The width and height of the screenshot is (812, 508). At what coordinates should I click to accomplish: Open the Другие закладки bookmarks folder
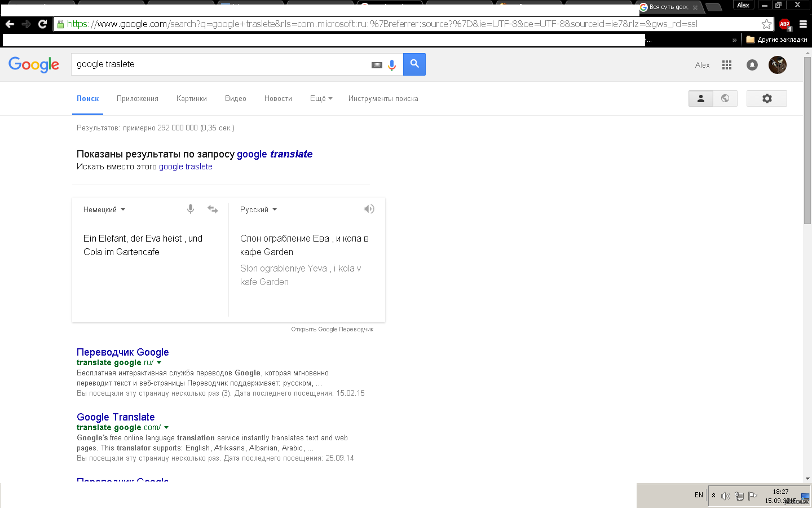(776, 40)
